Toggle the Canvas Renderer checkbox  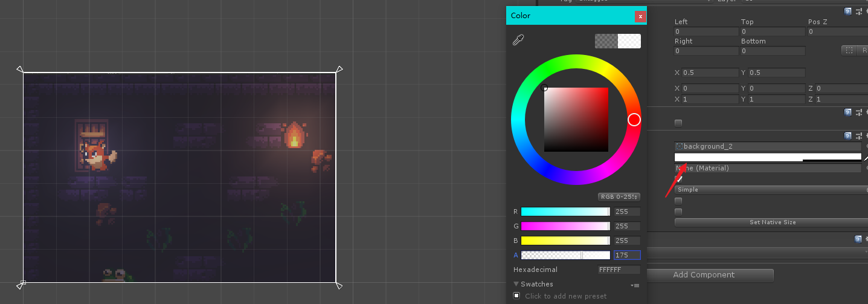click(x=678, y=123)
